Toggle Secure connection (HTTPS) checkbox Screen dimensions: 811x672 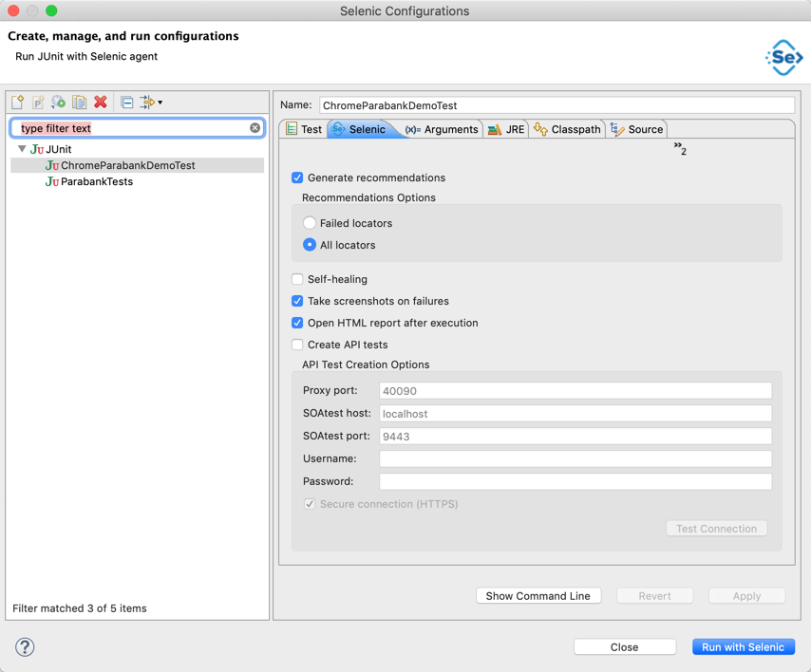[x=310, y=504]
